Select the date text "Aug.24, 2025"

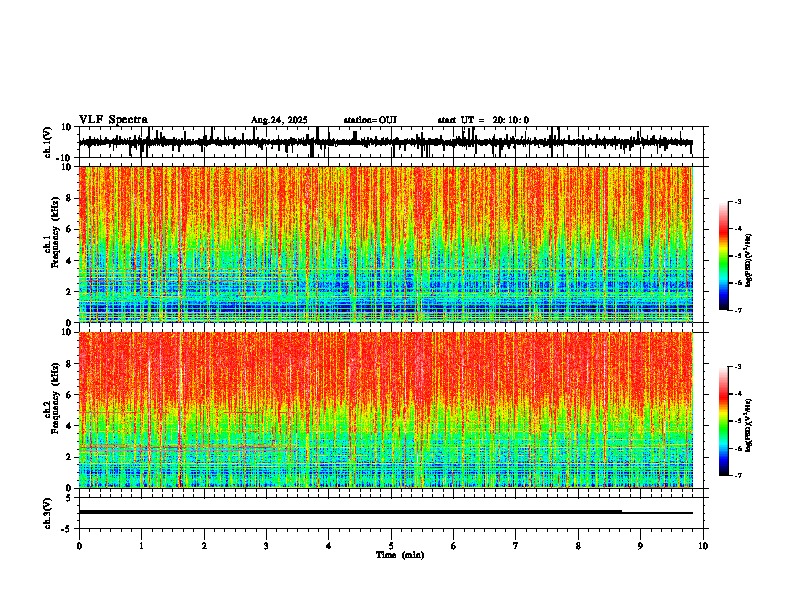[279, 120]
